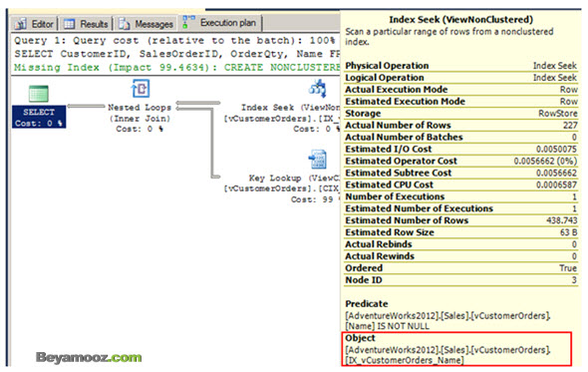
Task: Select the Nested Loops operator icon
Action: (x=141, y=89)
